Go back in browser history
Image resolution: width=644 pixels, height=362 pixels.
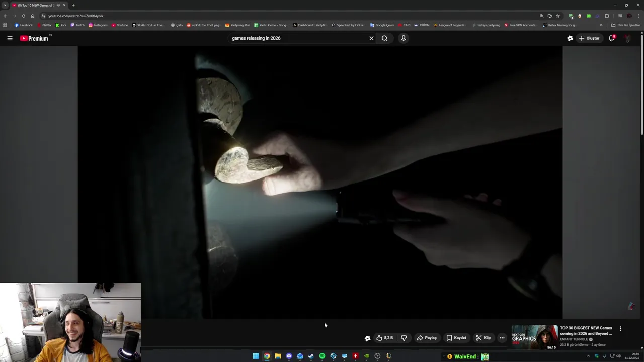[x=6, y=16]
